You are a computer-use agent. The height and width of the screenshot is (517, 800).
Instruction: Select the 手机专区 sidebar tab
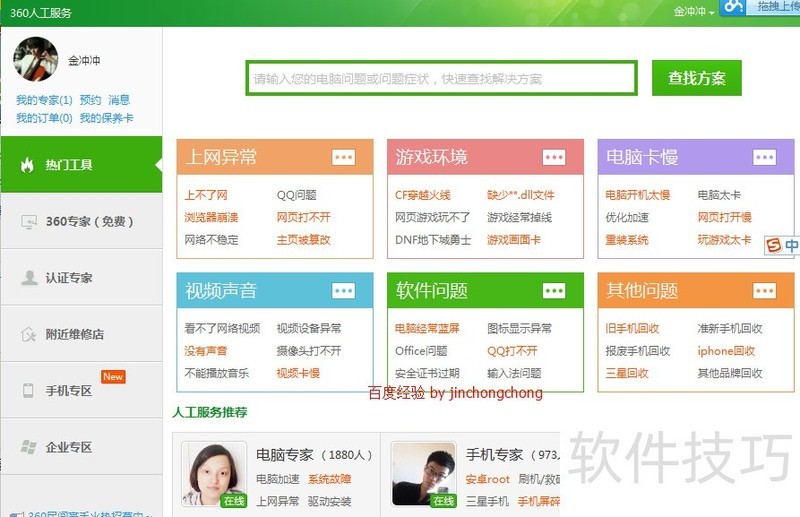click(82, 390)
